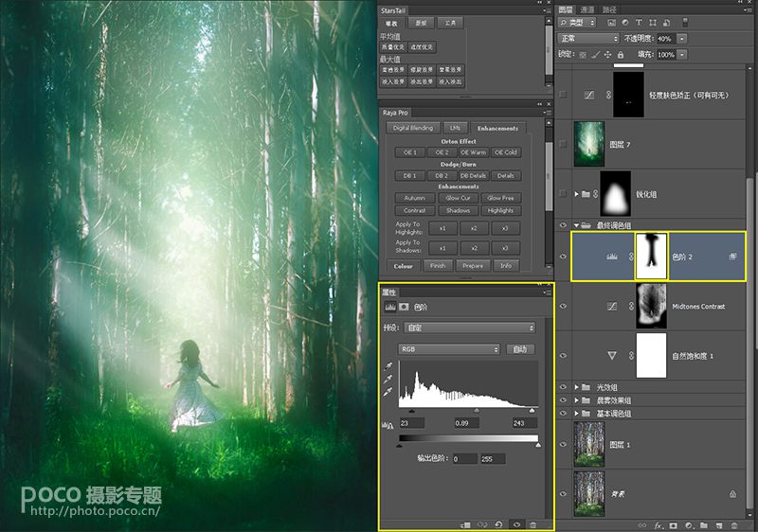Select the mask icon in Properties
The width and height of the screenshot is (758, 532).
[x=404, y=307]
